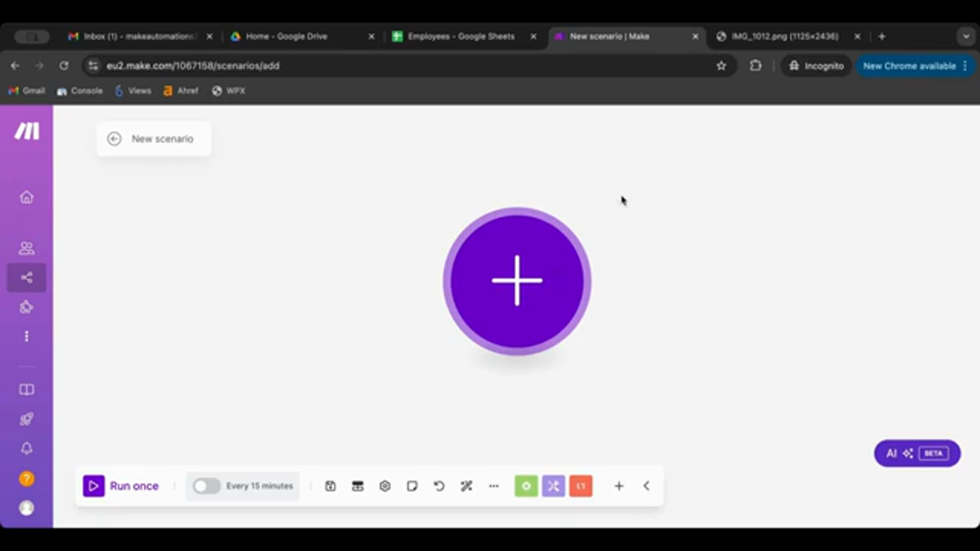980x551 pixels.
Task: Click the Run once button
Action: 121,486
